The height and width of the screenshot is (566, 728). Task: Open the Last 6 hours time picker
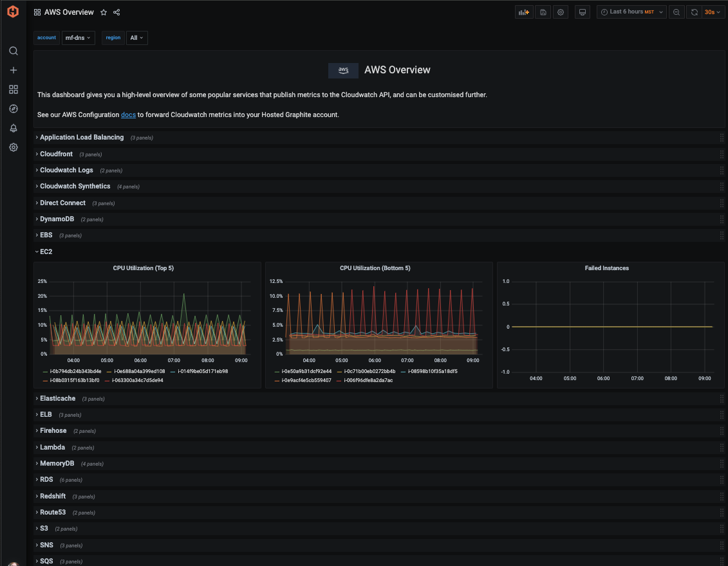pos(631,12)
